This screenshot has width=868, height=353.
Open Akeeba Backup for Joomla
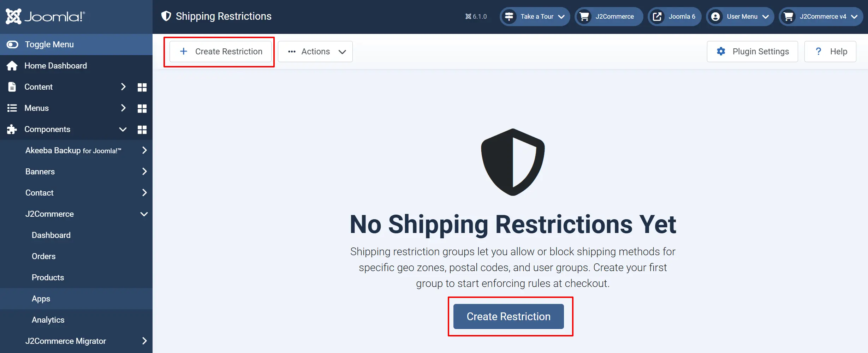coord(73,150)
